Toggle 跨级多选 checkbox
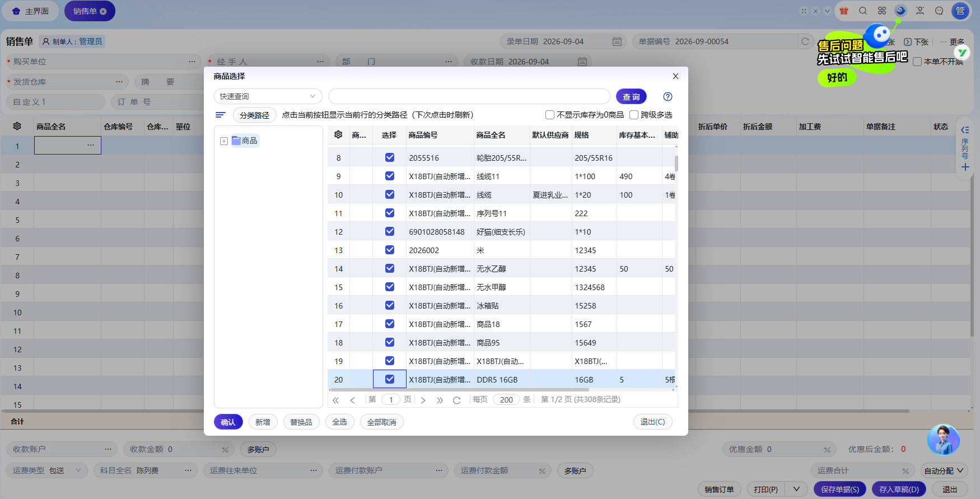This screenshot has height=499, width=980. point(634,115)
